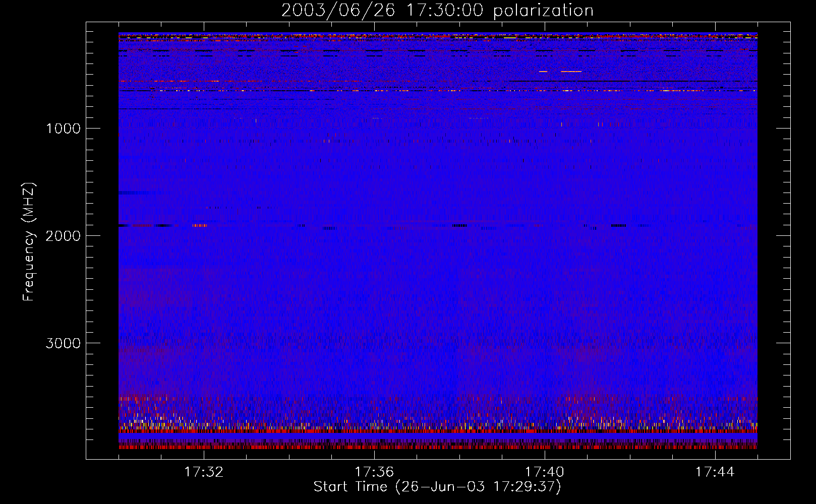Click the 2000 frequency tick label
This screenshot has width=816, height=504.
(x=63, y=236)
